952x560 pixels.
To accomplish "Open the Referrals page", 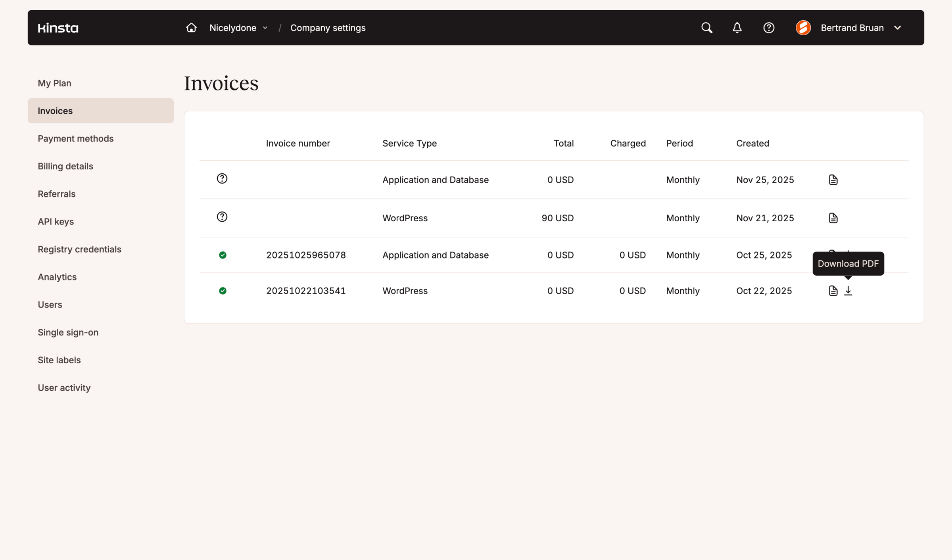I will pyautogui.click(x=101, y=194).
